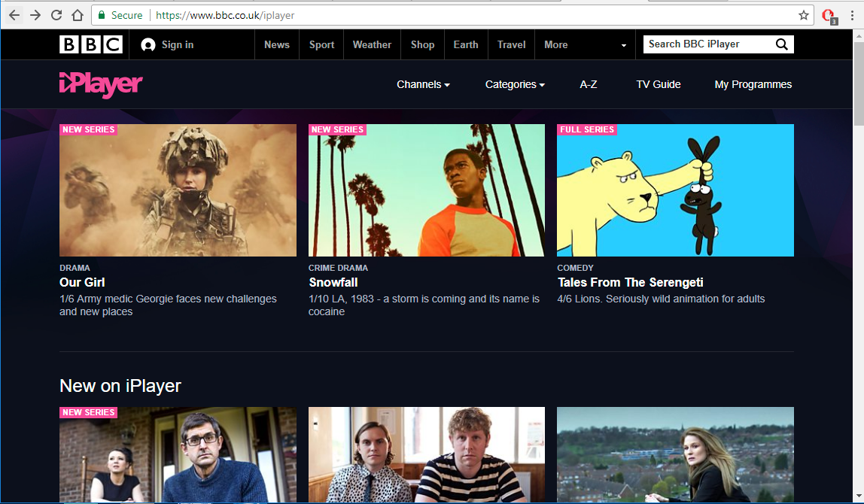Click the More menu label

point(556,44)
